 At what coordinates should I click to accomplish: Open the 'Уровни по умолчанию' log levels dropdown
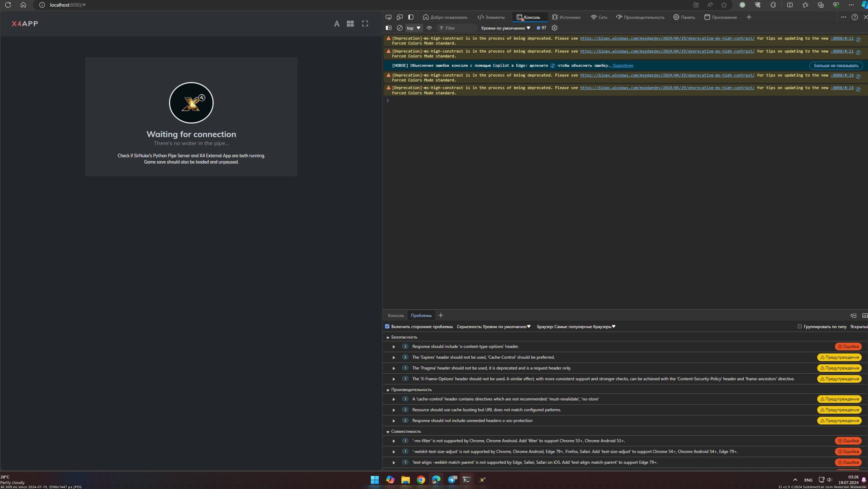(x=505, y=28)
